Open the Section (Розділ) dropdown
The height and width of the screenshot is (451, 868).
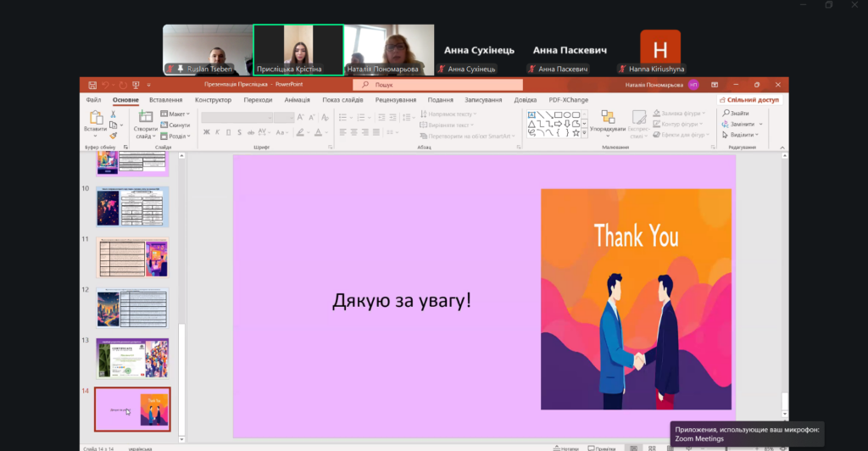coord(176,136)
